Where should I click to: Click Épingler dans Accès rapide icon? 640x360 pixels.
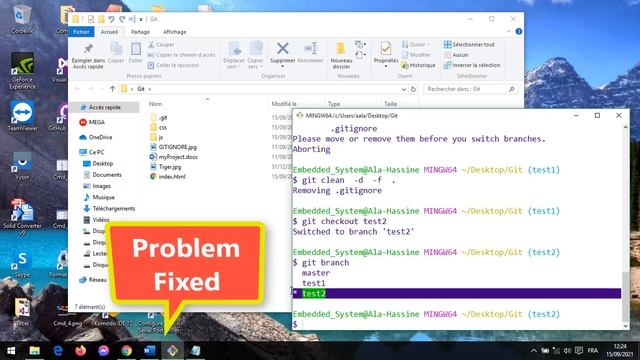(88, 49)
